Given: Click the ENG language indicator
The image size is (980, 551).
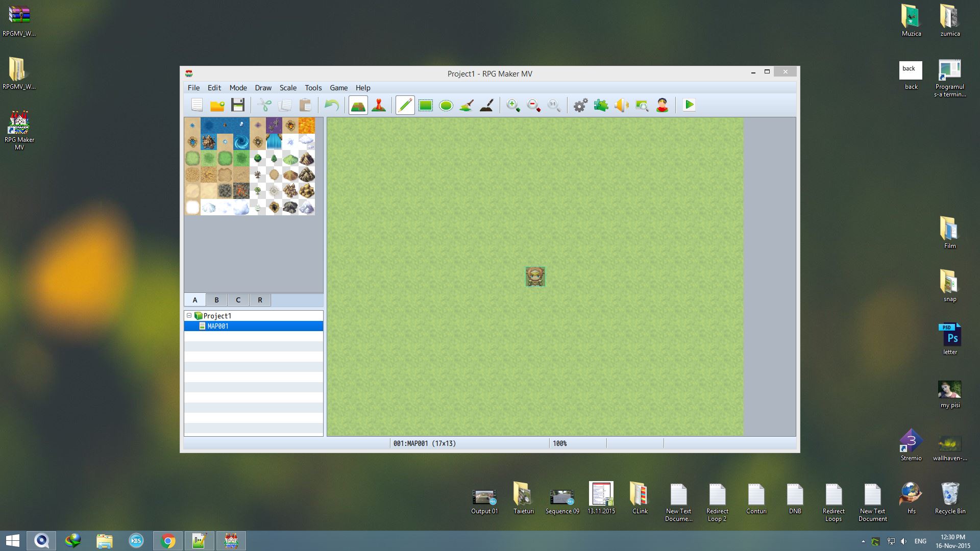Looking at the screenshot, I should 920,541.
